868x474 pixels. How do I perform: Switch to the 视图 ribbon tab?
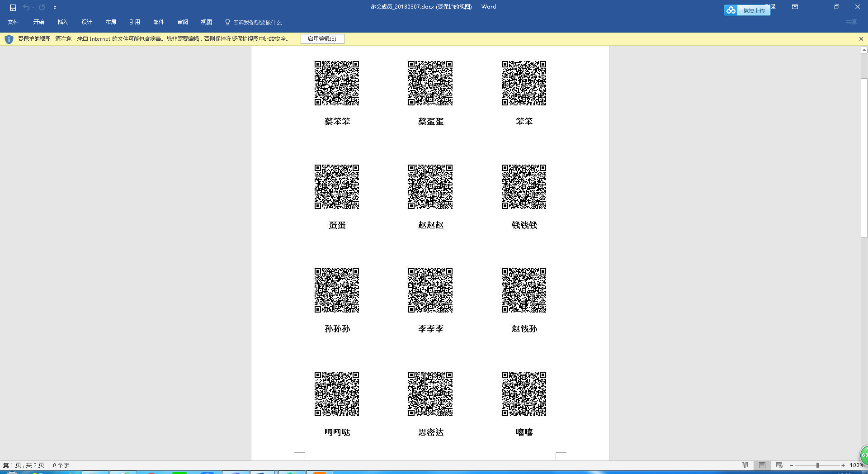pos(207,22)
